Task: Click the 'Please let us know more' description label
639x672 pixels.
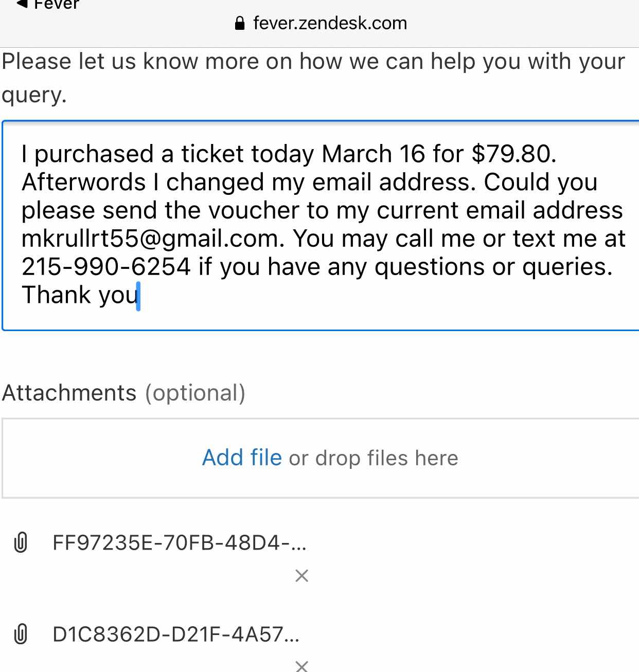Action: (x=313, y=78)
